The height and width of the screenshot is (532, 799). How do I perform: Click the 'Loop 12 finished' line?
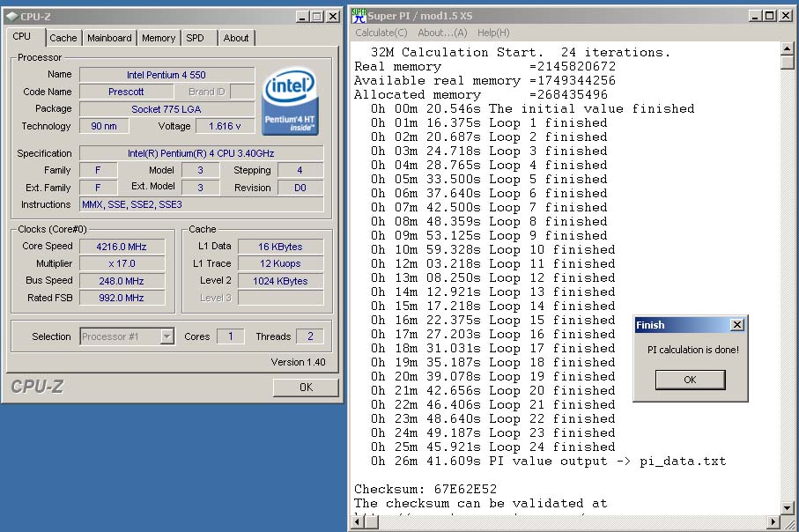(x=493, y=277)
